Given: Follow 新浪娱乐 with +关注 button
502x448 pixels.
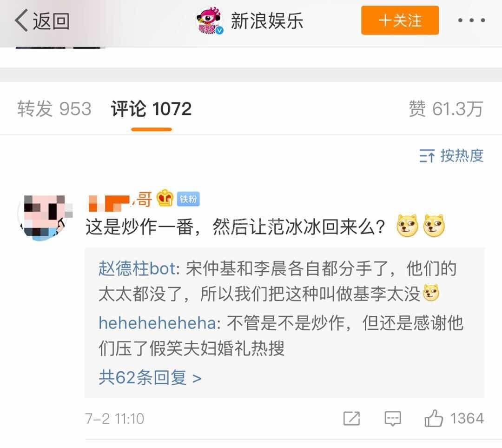Looking at the screenshot, I should [x=400, y=20].
